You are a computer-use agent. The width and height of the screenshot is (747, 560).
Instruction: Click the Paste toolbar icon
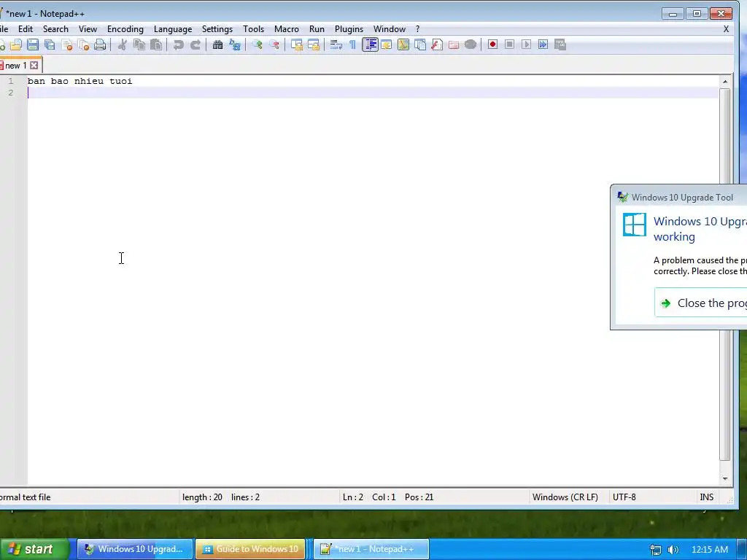pos(156,44)
